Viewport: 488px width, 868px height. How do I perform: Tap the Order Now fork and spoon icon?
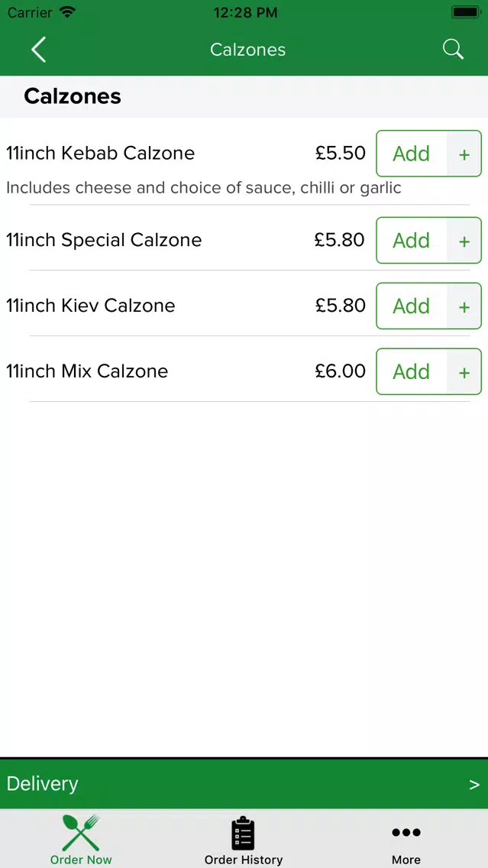pos(81,833)
